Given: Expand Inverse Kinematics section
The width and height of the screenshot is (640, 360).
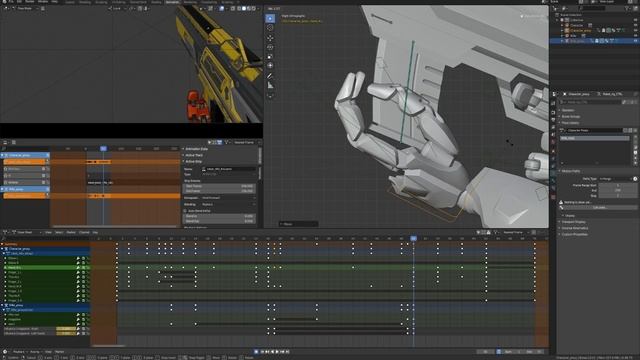Looking at the screenshot, I should click(575, 228).
